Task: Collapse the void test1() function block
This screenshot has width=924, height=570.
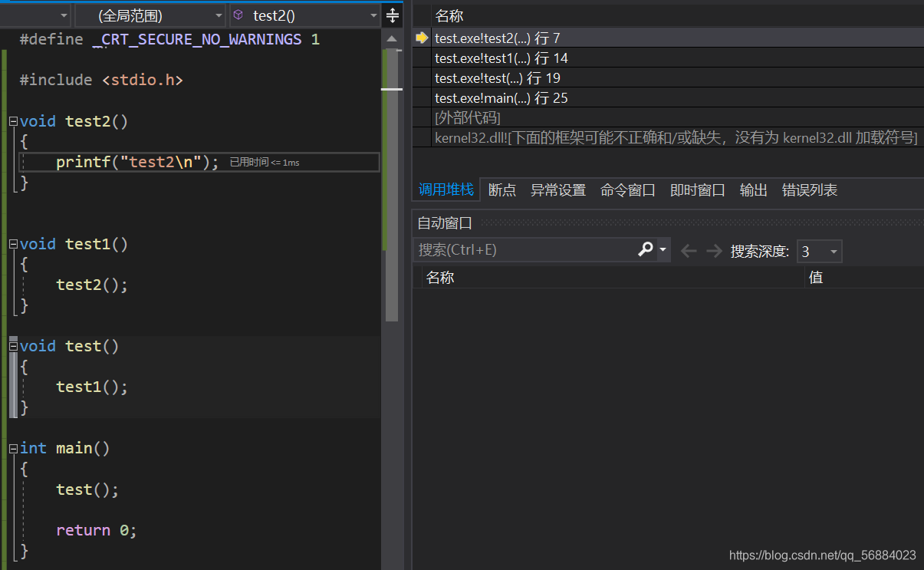Action: 13,244
